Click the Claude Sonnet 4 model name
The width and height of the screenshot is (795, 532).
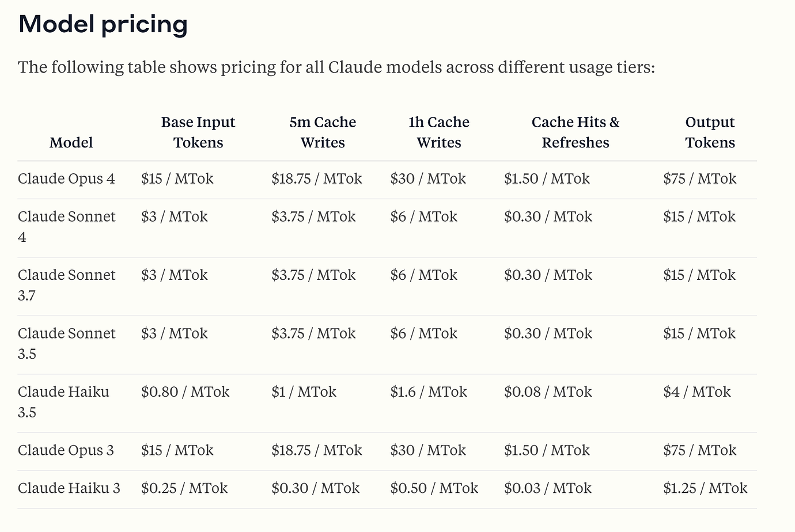click(x=67, y=227)
